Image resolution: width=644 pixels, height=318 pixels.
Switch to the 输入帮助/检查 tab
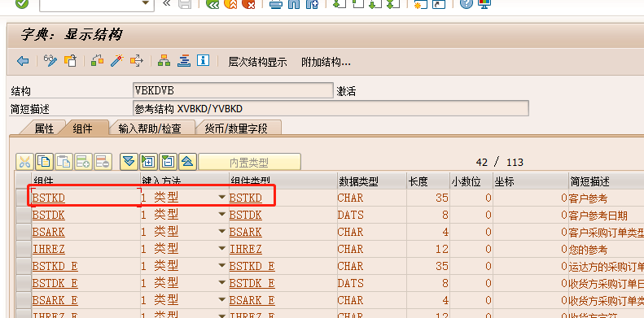(x=150, y=129)
